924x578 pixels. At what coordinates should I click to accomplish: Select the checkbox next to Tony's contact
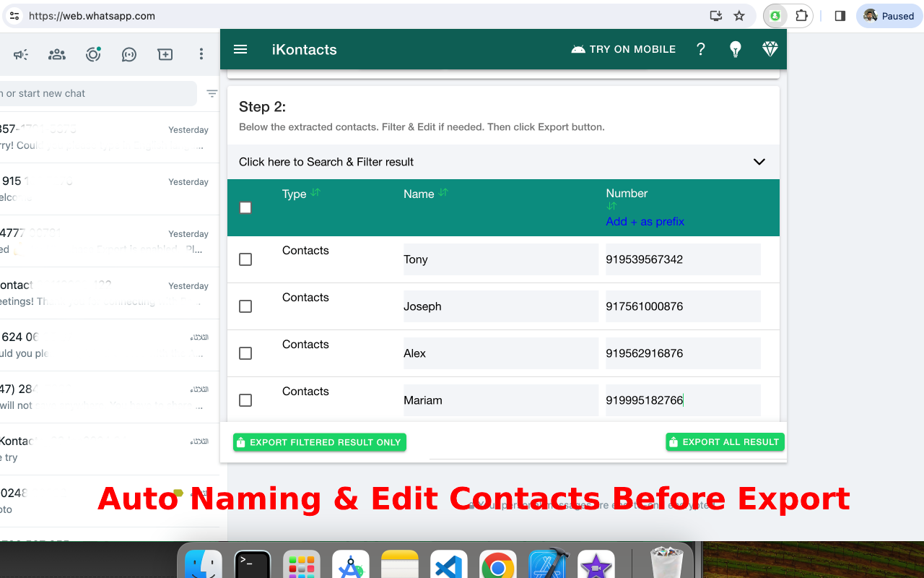(245, 259)
